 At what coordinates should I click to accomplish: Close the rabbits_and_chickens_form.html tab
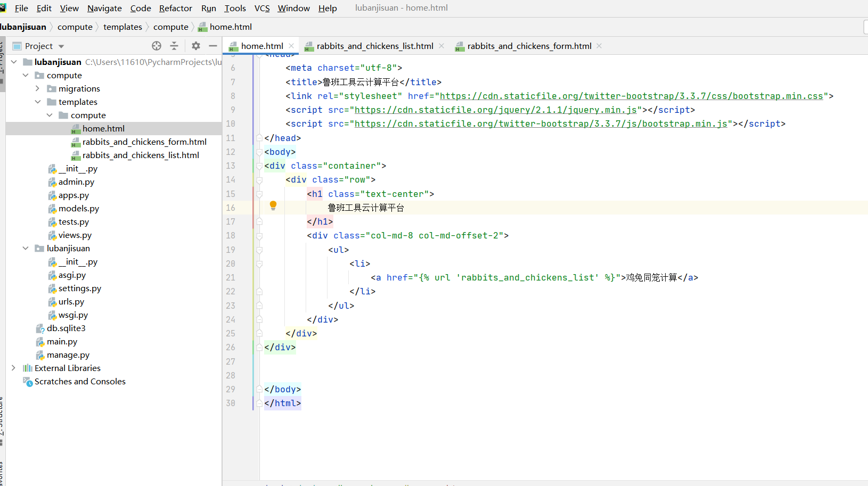coord(599,46)
